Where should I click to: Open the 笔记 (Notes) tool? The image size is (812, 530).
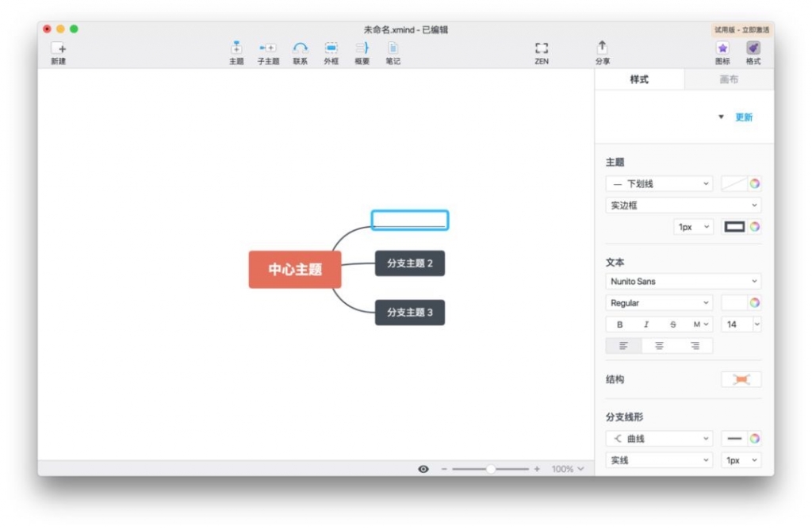393,48
